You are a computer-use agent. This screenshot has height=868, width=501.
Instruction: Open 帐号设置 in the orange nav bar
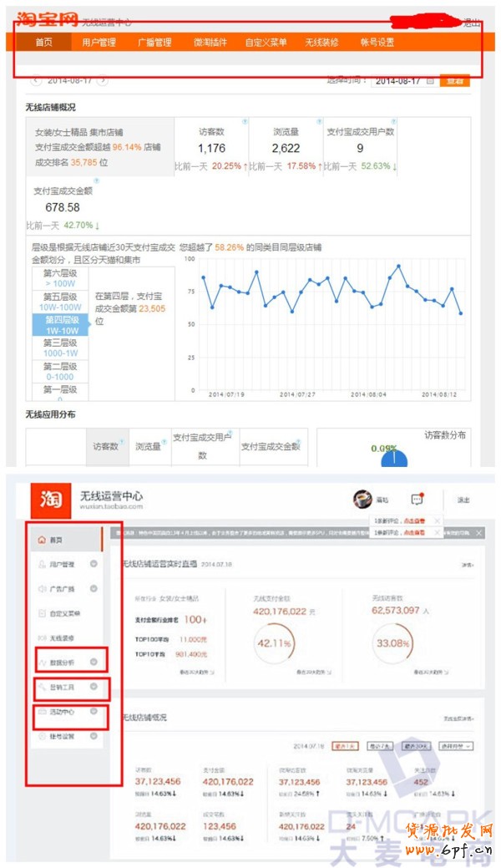click(377, 42)
